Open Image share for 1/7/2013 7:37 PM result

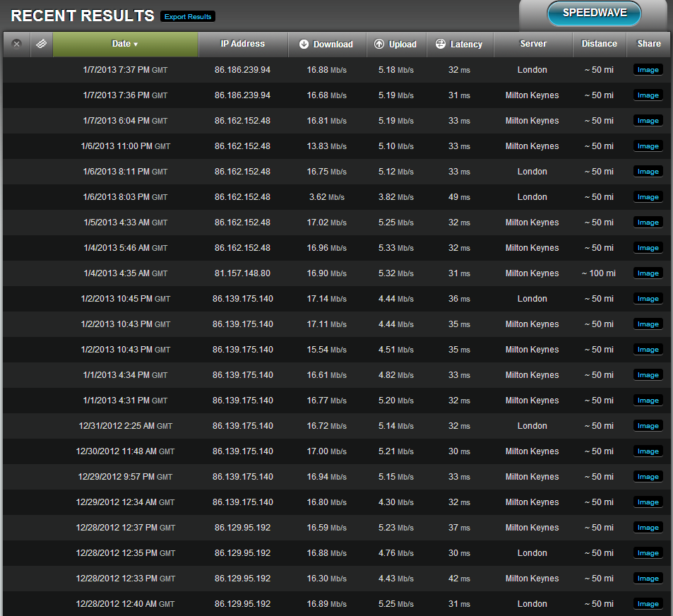pos(648,70)
